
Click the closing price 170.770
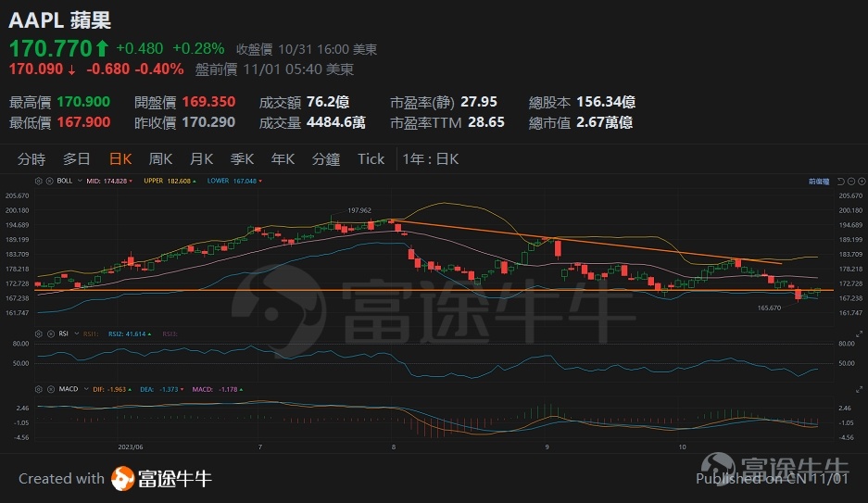[x=50, y=49]
